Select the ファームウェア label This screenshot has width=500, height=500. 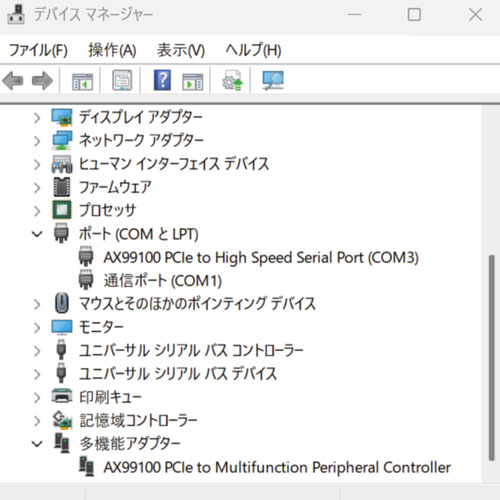point(115,187)
